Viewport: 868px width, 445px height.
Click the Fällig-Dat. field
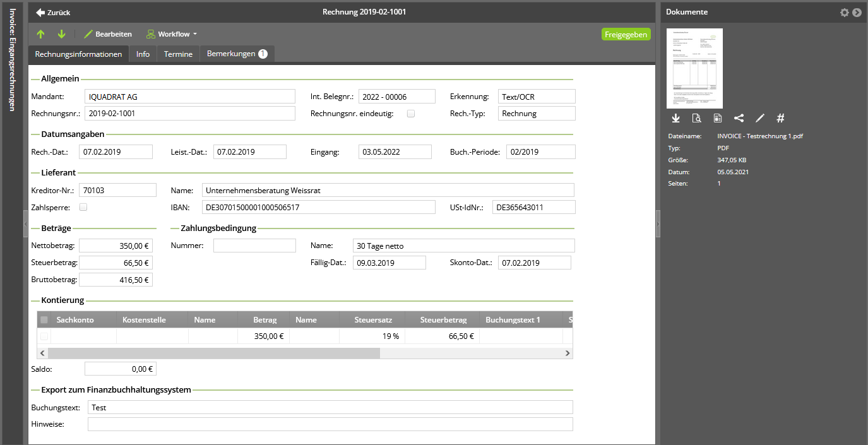[x=389, y=263]
